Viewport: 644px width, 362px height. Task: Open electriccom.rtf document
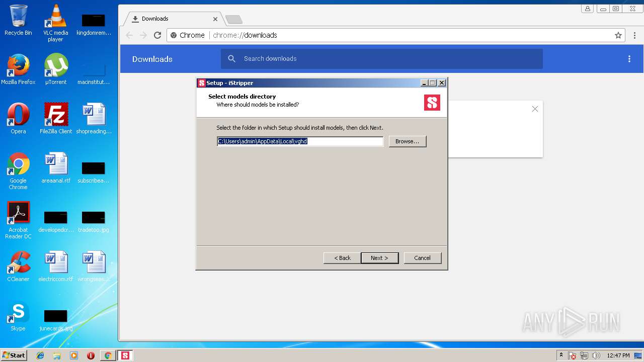(55, 266)
